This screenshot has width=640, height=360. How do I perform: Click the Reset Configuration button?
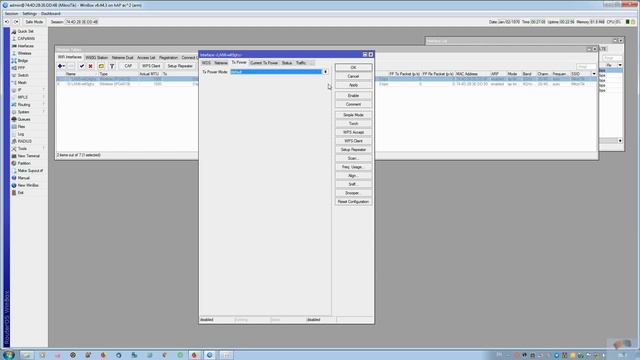[353, 202]
